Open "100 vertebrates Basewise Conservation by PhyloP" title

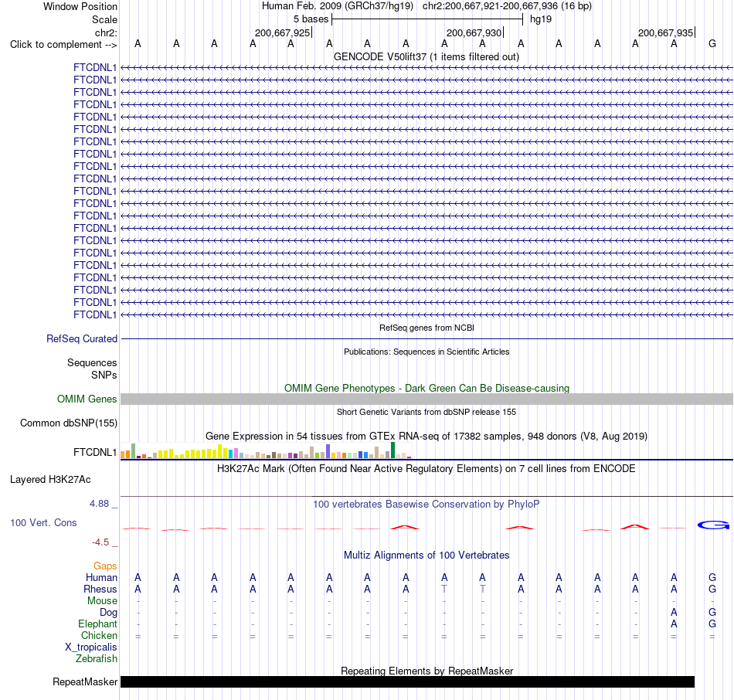[426, 505]
